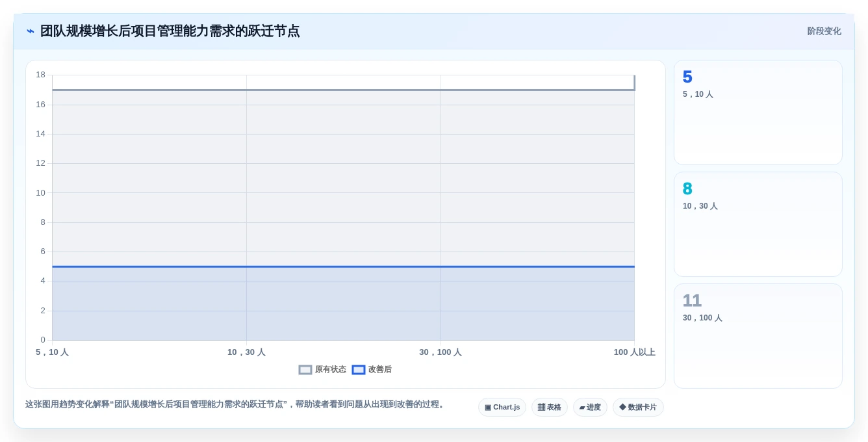868x442 pixels.
Task: Click the y-axis tick label 18
Action: pyautogui.click(x=40, y=75)
